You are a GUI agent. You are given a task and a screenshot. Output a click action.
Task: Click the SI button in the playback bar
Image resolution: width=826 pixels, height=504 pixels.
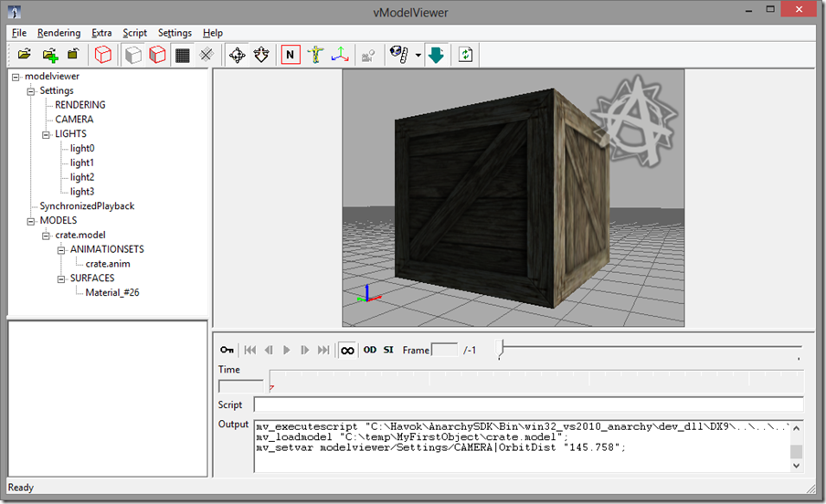tap(388, 350)
